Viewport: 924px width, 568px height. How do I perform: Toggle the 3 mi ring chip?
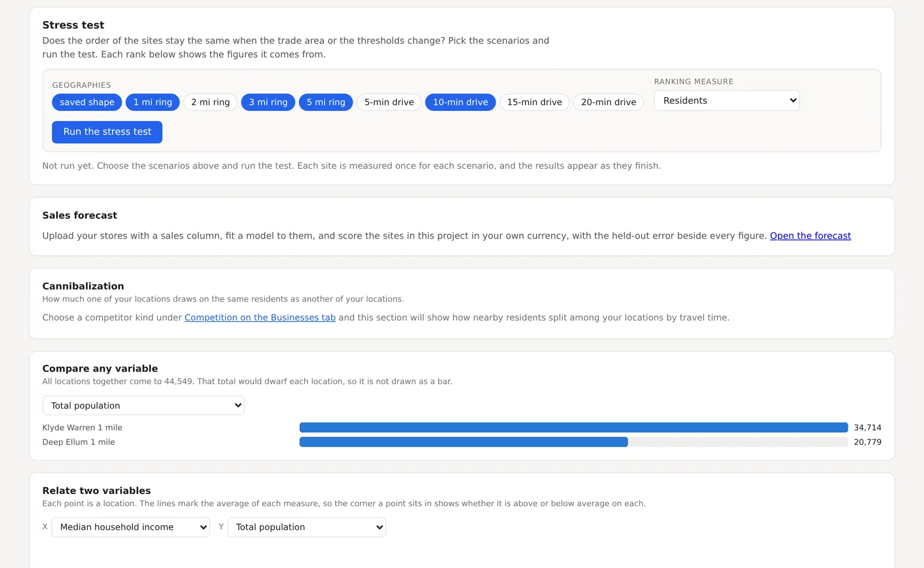[x=268, y=102]
